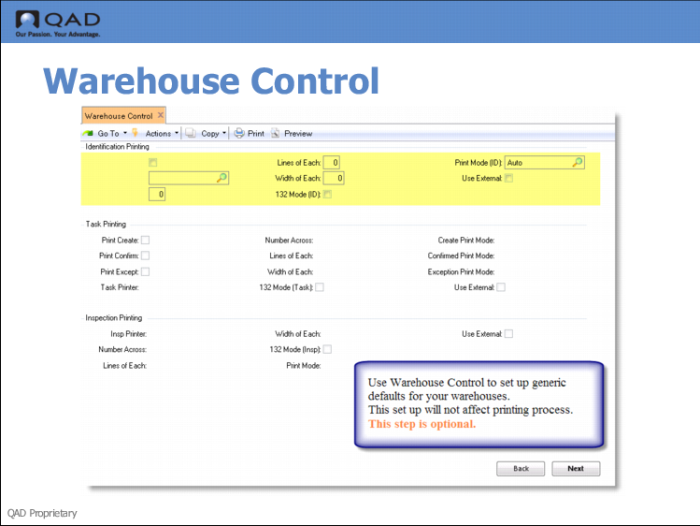Click the Back button
The image size is (700, 526).
coord(521,468)
